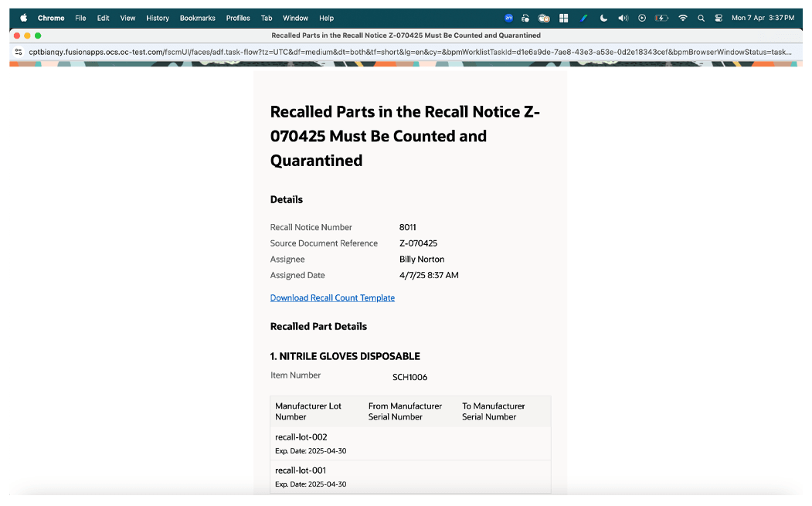Open the Profiles menu
Viewport: 812px width, 506px height.
238,18
